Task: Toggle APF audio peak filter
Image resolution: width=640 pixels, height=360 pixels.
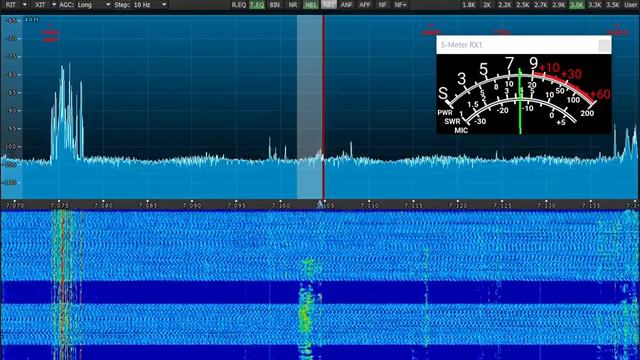Action: tap(364, 5)
